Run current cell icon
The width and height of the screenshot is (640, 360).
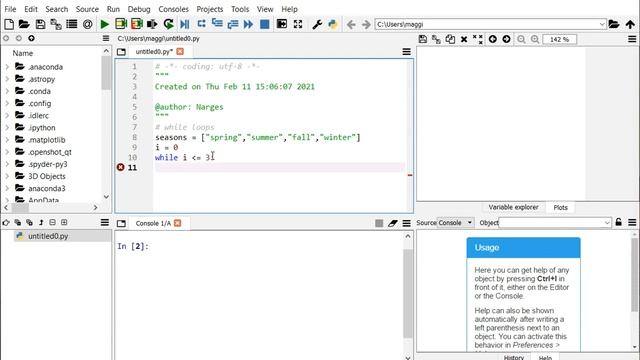[x=121, y=24]
